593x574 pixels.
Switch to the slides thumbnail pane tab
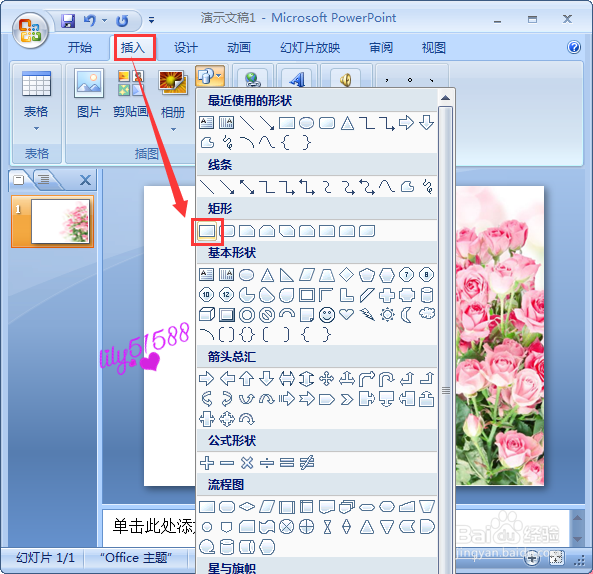[19, 179]
